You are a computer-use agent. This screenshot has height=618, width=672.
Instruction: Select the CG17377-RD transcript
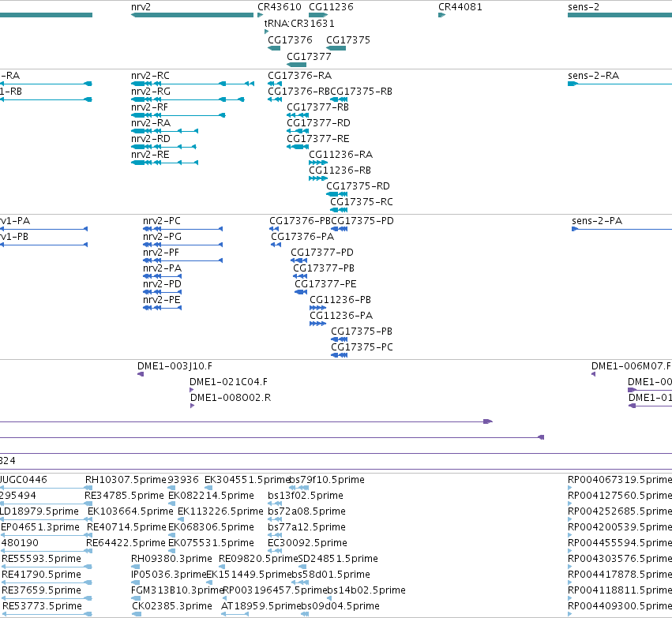[x=298, y=131]
